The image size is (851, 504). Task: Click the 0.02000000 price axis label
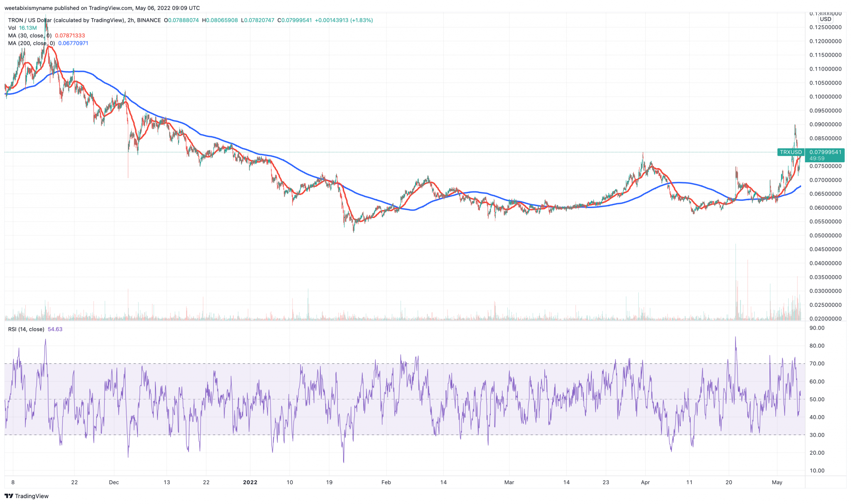pyautogui.click(x=825, y=319)
